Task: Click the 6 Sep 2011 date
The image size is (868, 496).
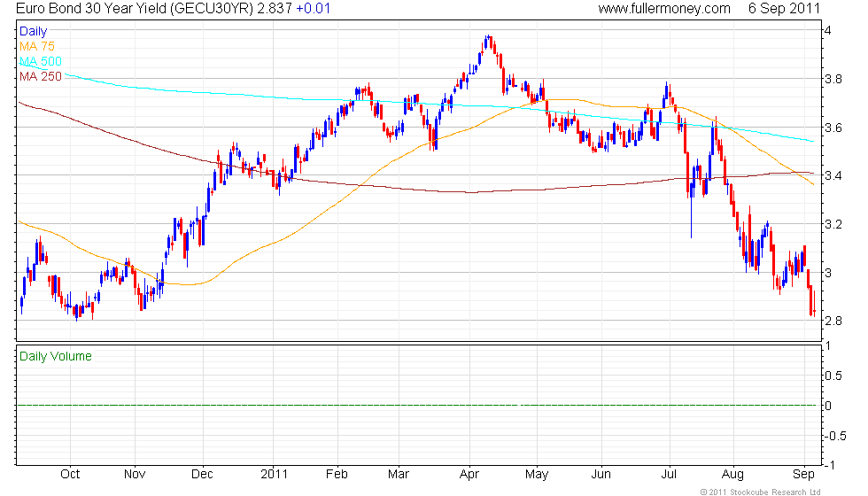Action: point(783,9)
